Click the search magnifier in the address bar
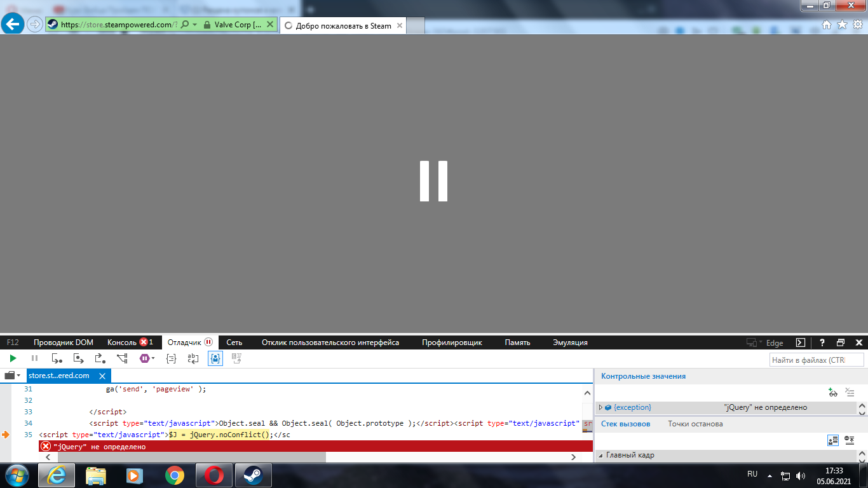 click(184, 25)
